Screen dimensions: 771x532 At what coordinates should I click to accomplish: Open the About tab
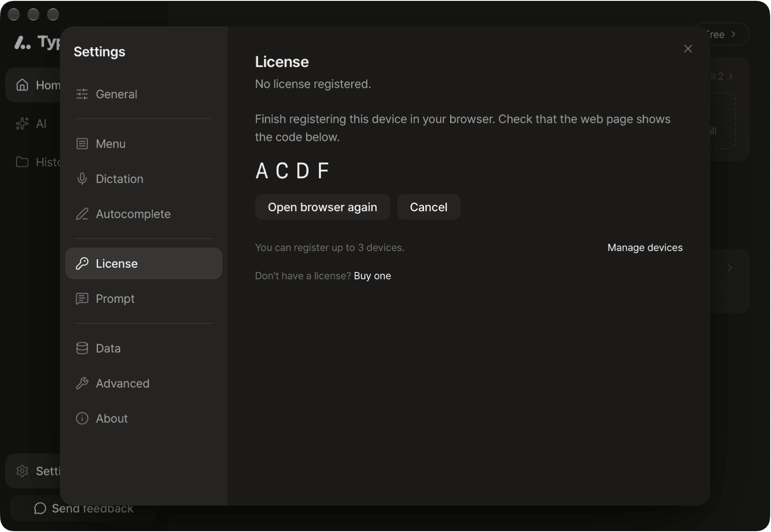(143, 418)
